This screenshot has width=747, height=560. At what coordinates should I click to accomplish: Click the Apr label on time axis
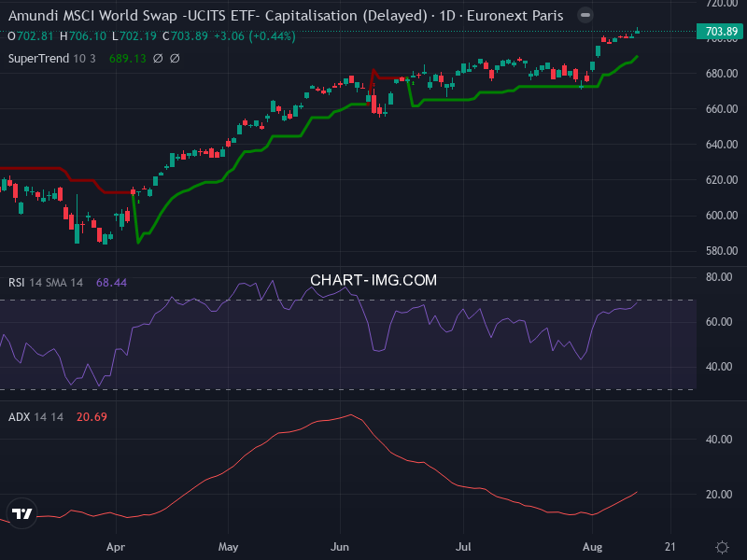pos(116,547)
